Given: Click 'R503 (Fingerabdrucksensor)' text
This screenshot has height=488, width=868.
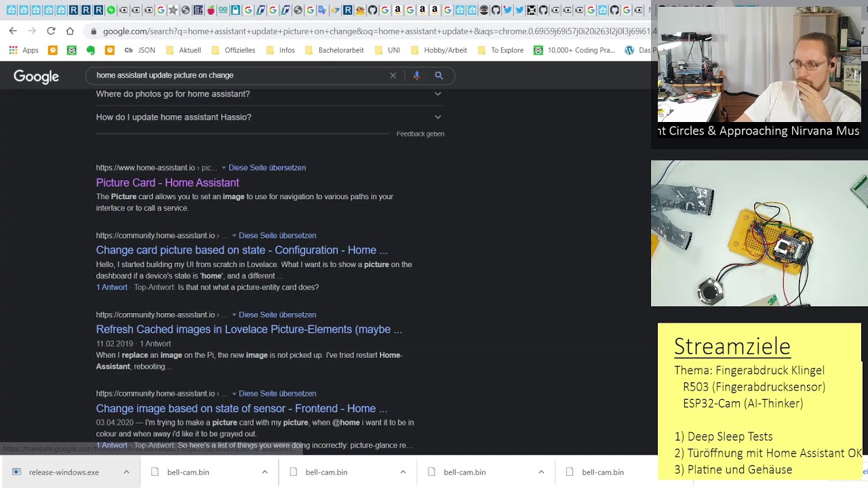Looking at the screenshot, I should [x=754, y=387].
